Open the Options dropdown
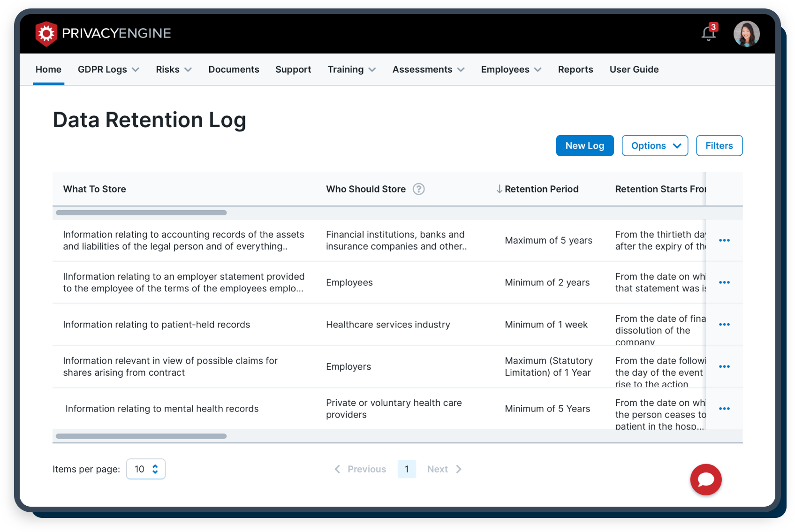This screenshot has width=795, height=532. [x=655, y=145]
